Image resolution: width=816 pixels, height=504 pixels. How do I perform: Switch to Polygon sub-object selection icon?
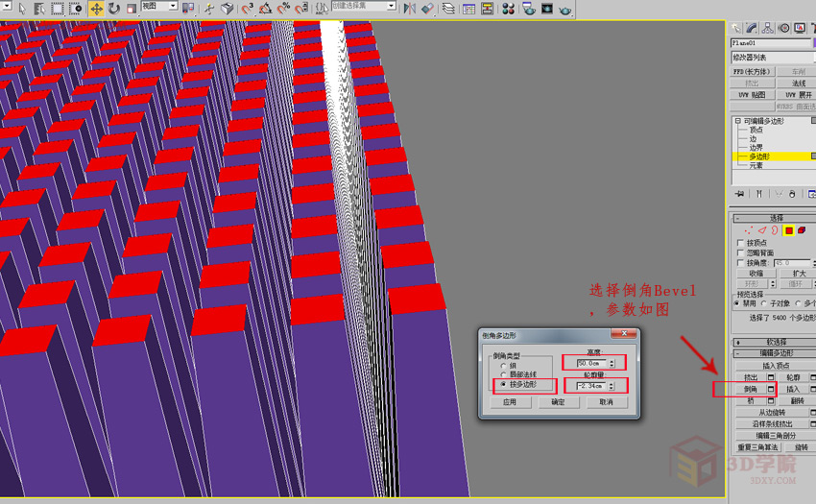(x=788, y=230)
